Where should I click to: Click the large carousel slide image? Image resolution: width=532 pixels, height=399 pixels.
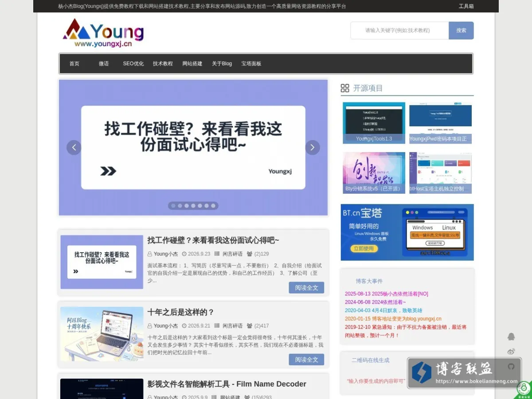coord(193,148)
